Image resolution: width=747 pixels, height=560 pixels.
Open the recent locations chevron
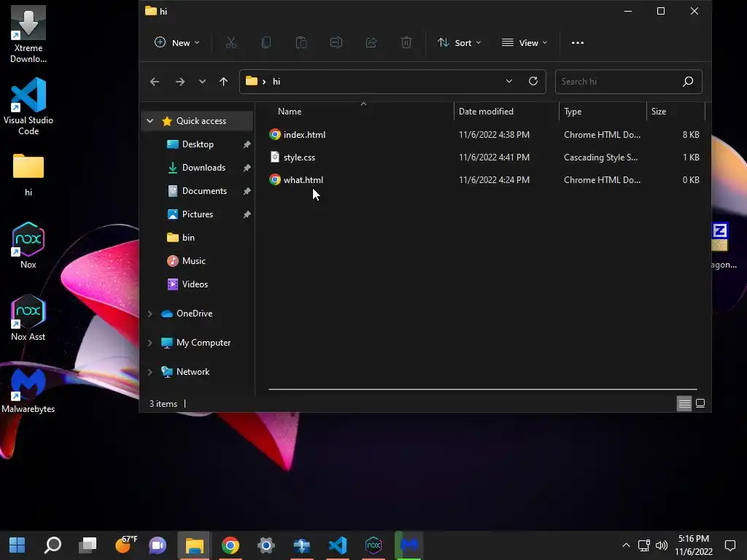tap(202, 82)
